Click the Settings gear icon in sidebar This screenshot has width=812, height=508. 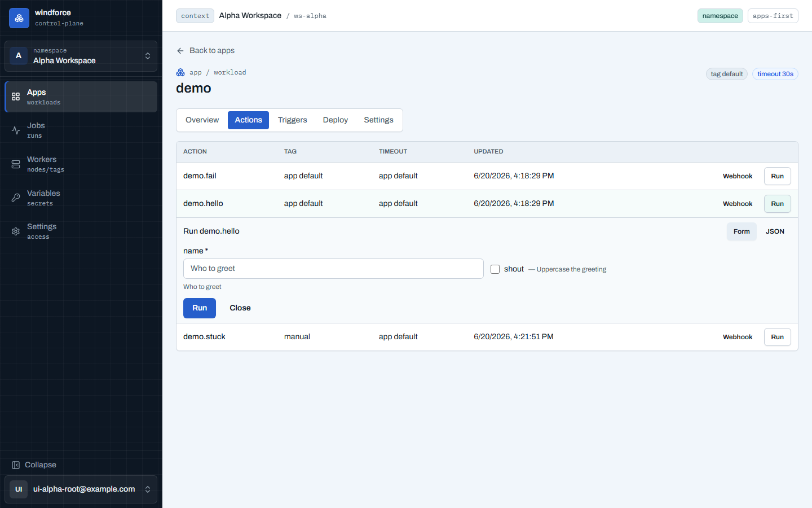tap(16, 231)
